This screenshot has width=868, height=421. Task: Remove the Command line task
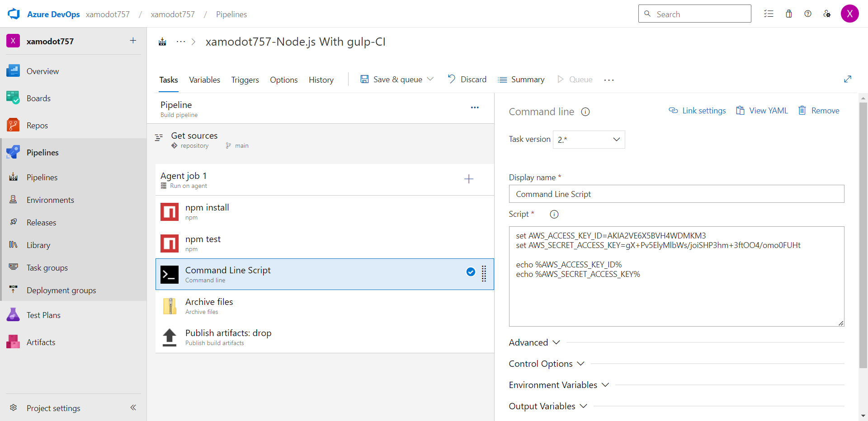pos(818,111)
